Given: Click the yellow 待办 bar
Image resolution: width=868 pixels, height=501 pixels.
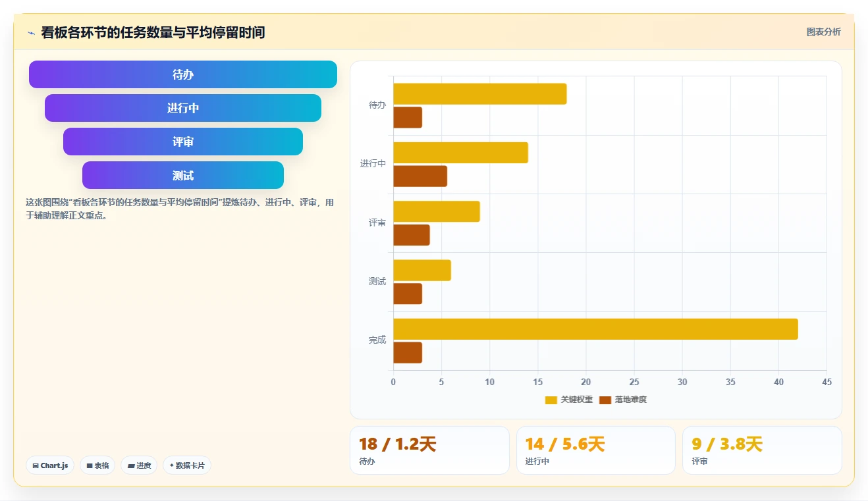Looking at the screenshot, I should point(480,93).
